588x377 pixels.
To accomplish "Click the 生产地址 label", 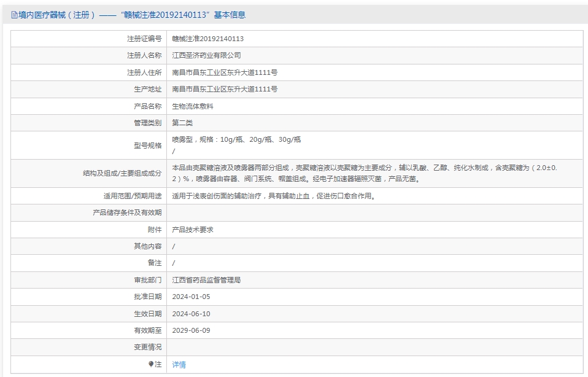I will [x=148, y=89].
